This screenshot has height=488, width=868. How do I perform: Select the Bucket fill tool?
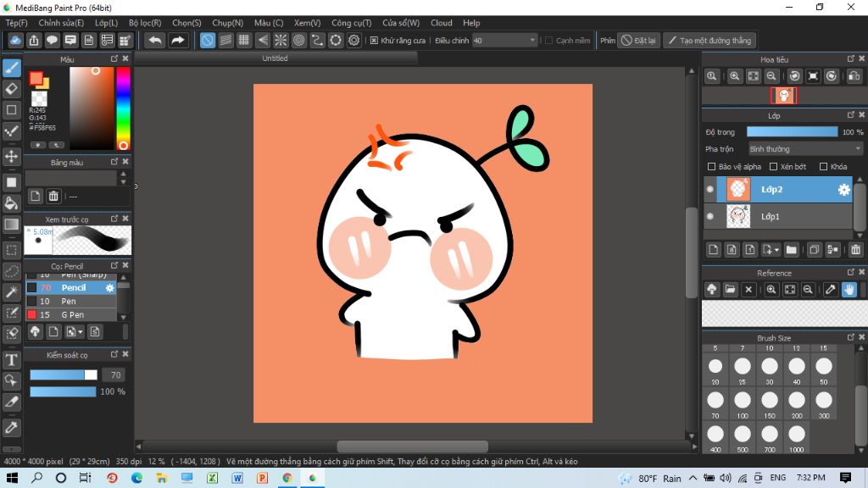tap(12, 203)
